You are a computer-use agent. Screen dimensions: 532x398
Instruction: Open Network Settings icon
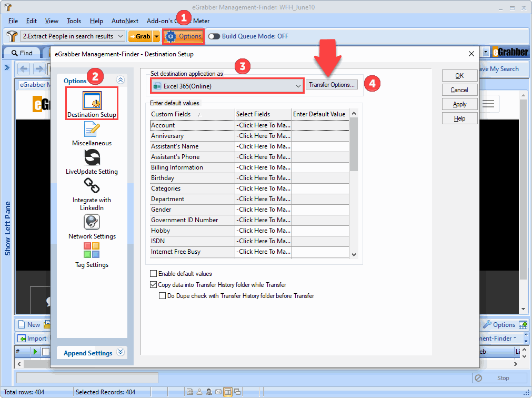coord(92,222)
